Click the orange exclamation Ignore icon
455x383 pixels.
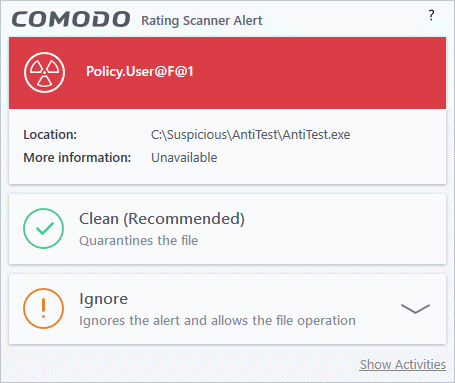click(43, 308)
